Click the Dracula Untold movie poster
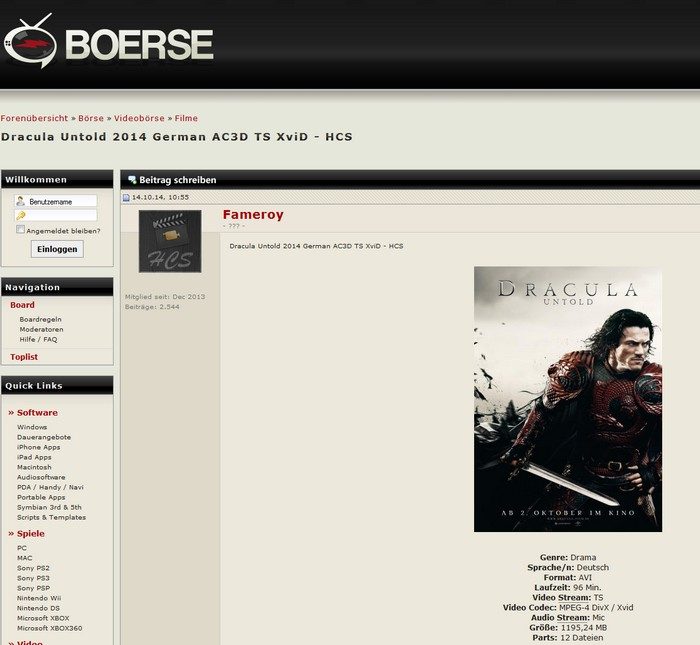Screen dimensions: 700x645 click(x=567, y=398)
